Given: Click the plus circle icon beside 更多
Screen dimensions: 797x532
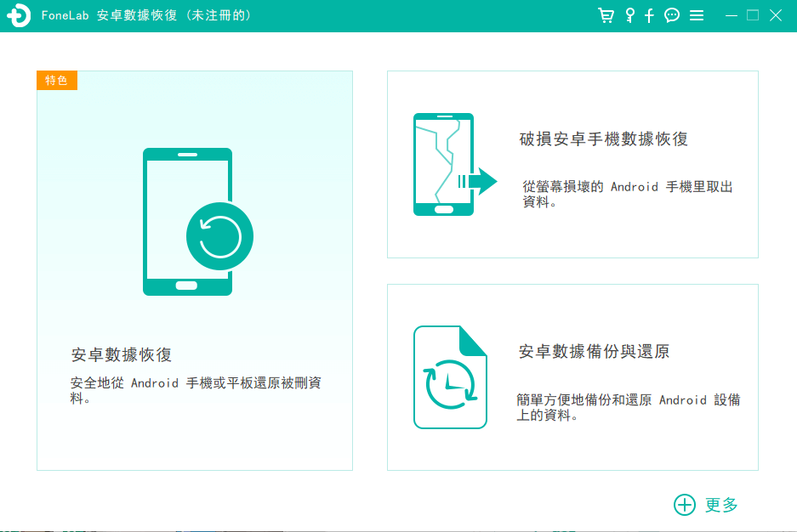Looking at the screenshot, I should 684,505.
